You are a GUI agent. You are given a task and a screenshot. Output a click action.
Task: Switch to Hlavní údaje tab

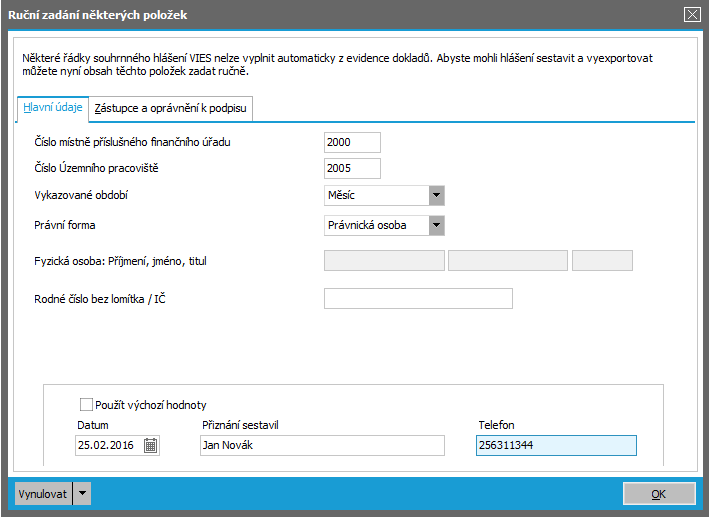53,108
